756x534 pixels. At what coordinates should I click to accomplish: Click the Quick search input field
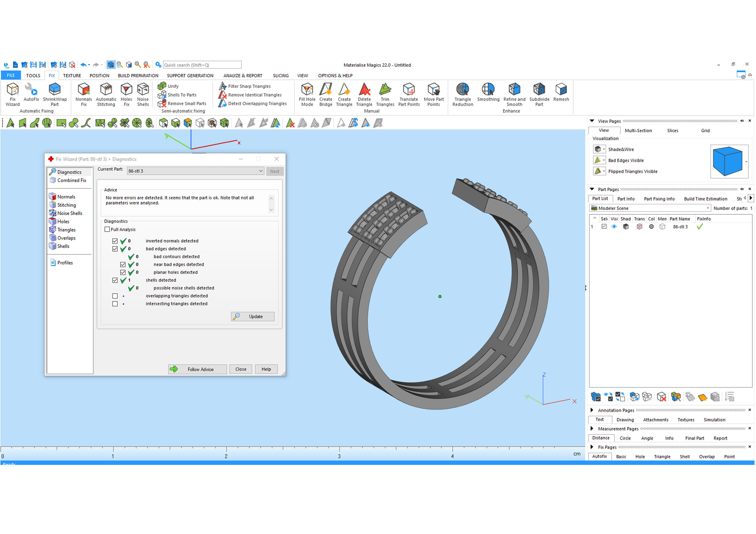tap(202, 65)
